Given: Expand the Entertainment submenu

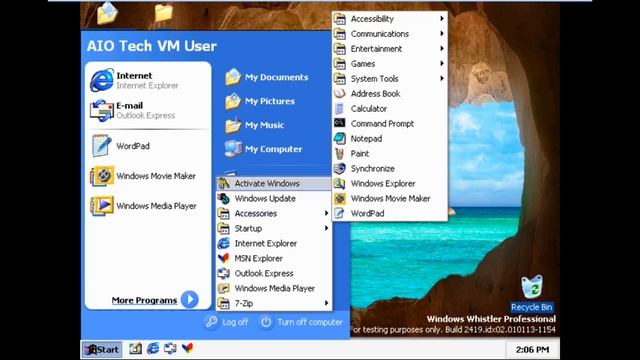Looking at the screenshot, I should pos(390,49).
